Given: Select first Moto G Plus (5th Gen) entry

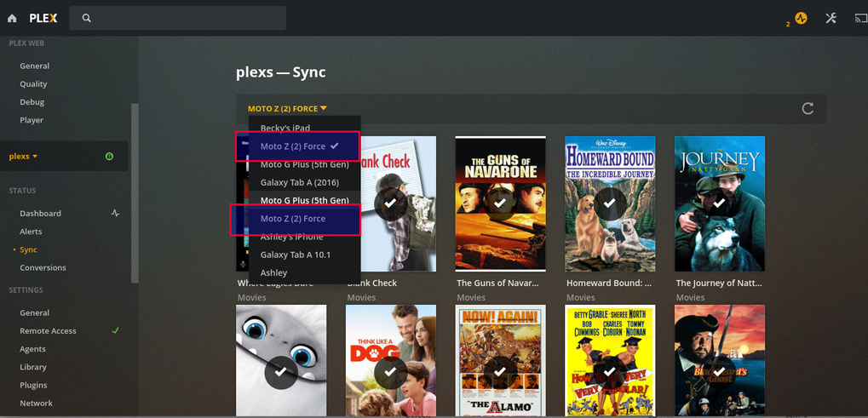Looking at the screenshot, I should (304, 165).
